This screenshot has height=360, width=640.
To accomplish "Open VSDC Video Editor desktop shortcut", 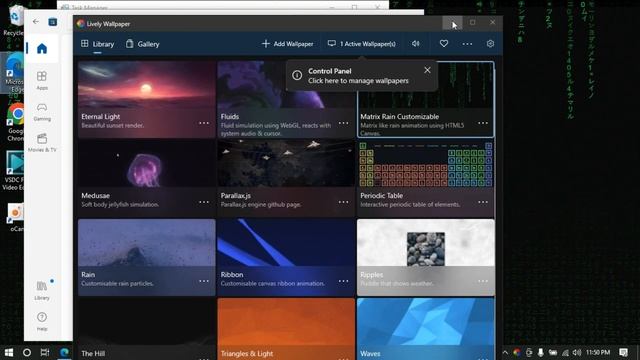I will (13, 171).
